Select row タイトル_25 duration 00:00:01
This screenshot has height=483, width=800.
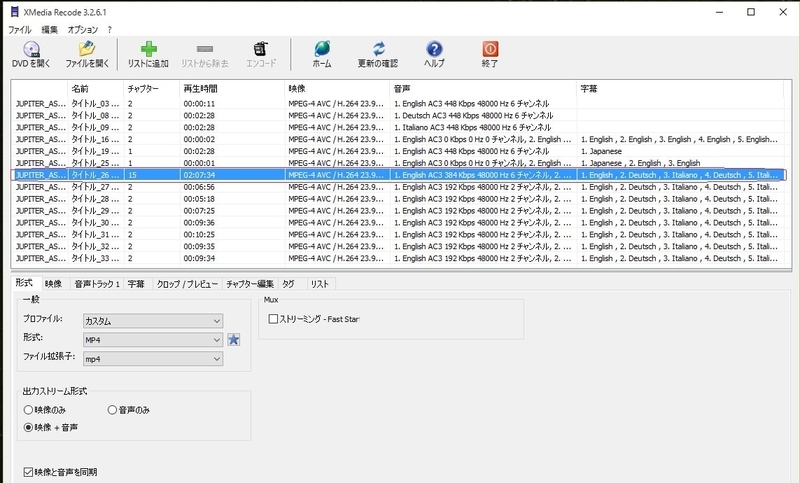coord(397,163)
